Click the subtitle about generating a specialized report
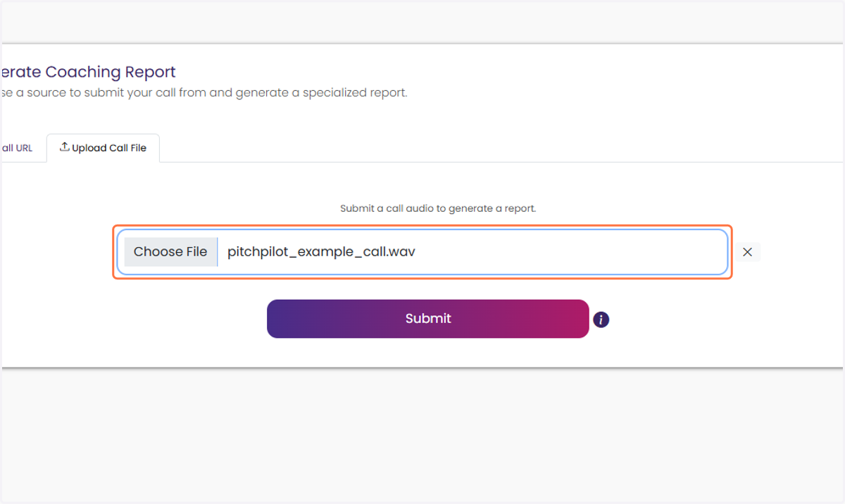 point(204,93)
